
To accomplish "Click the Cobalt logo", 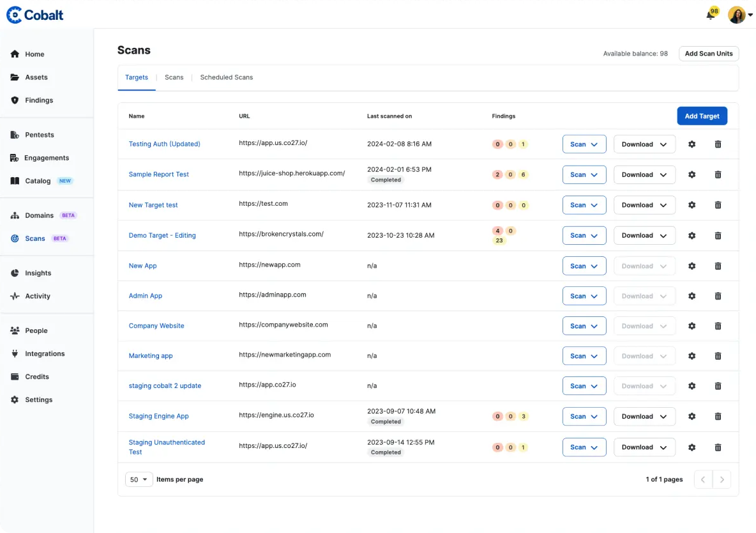I will click(35, 15).
